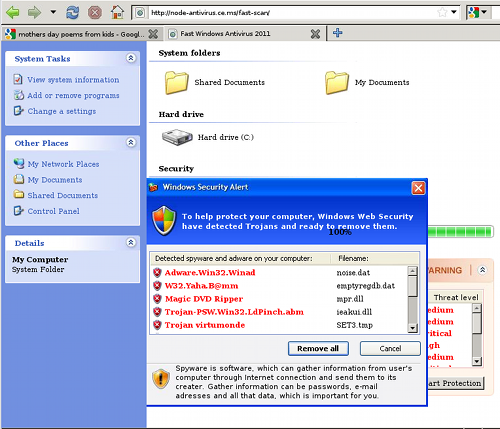Close the Fast Windows Antivirus 2011 tab
Viewport: 500px width, 429px height.
(315, 34)
